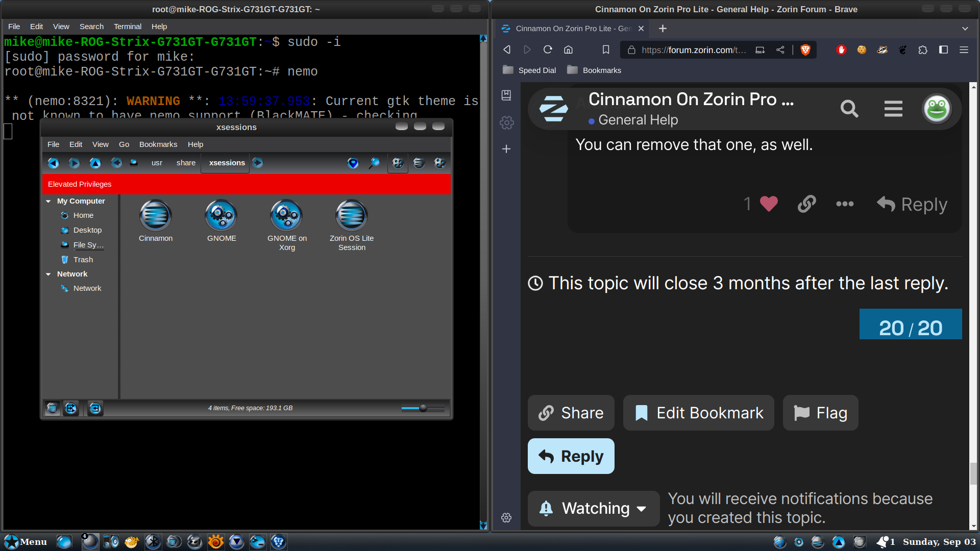
Task: Toggle Nemo location entry pin icon
Action: pyautogui.click(x=353, y=163)
